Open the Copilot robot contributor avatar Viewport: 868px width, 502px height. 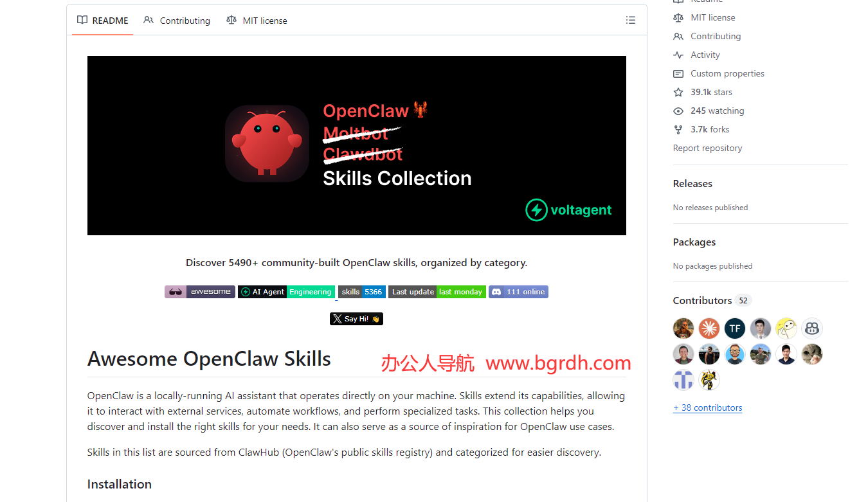click(812, 328)
